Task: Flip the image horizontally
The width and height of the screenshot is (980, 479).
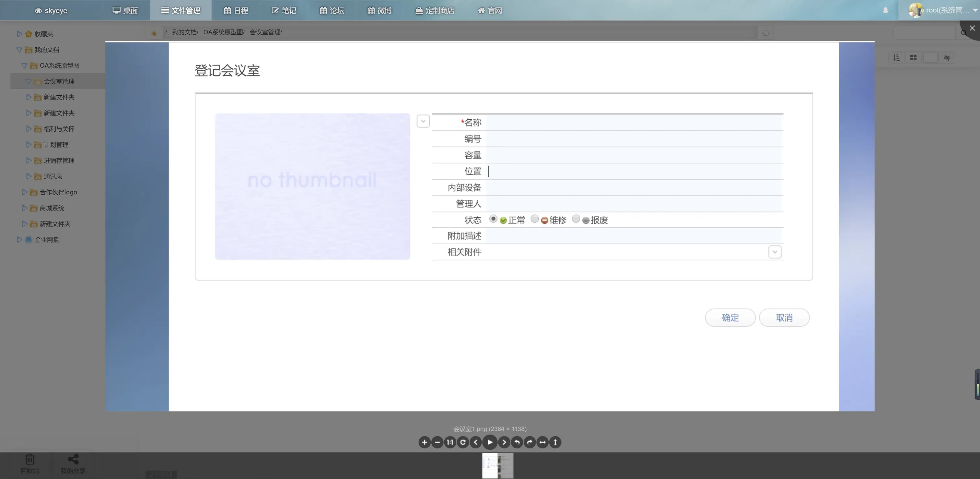Action: 542,442
